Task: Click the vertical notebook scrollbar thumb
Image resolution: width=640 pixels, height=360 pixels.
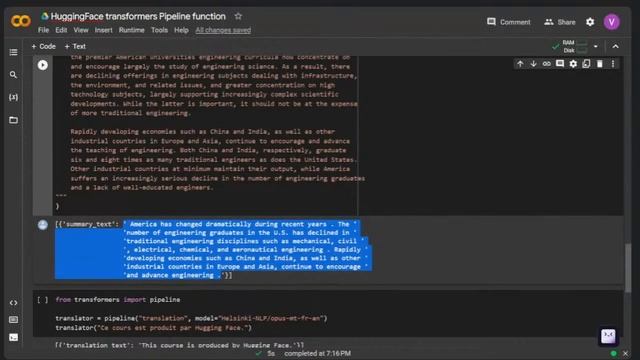Action: 628,267
